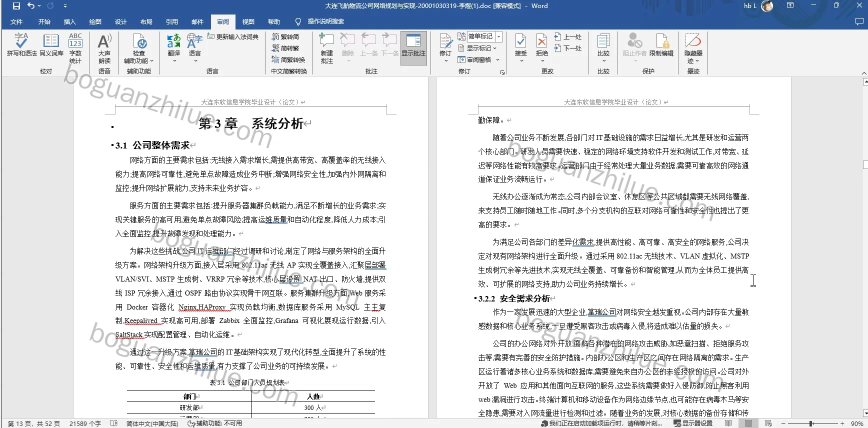Open the comments pane from the speech-bubble icon
The image size is (868, 428).
859,21
